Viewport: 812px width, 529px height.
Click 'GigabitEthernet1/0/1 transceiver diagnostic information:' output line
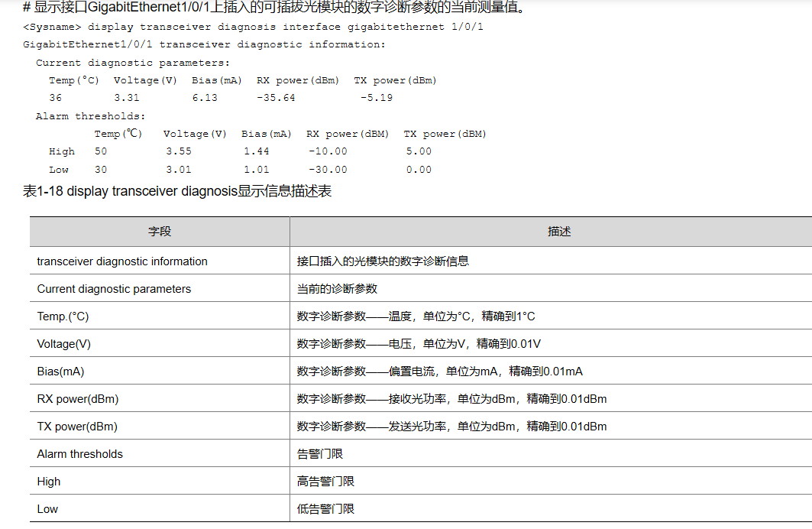coord(204,44)
